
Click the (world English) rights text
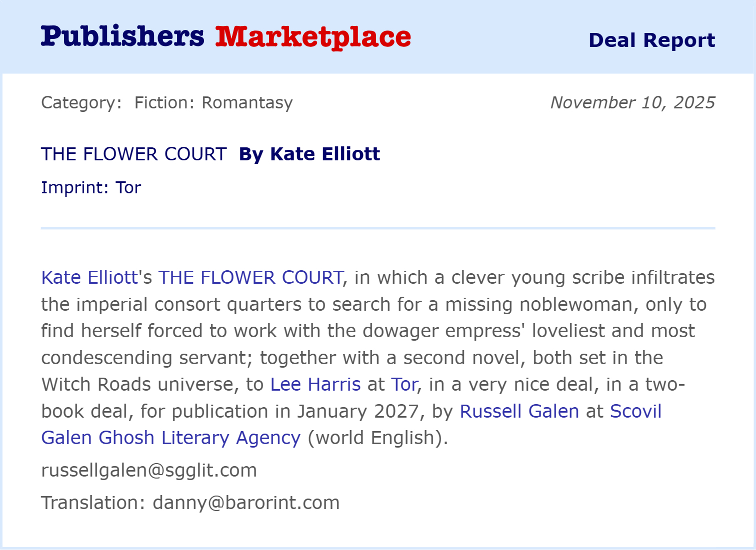(x=377, y=438)
